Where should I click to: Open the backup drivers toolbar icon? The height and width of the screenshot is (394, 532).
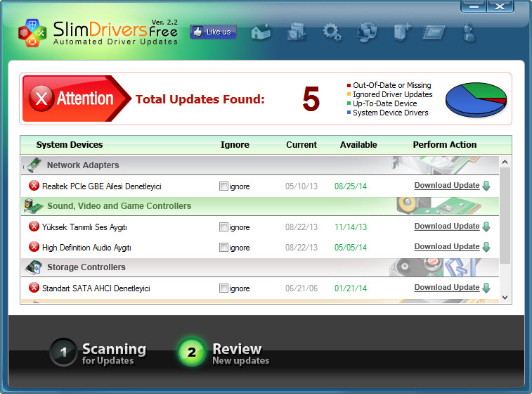pos(297,32)
